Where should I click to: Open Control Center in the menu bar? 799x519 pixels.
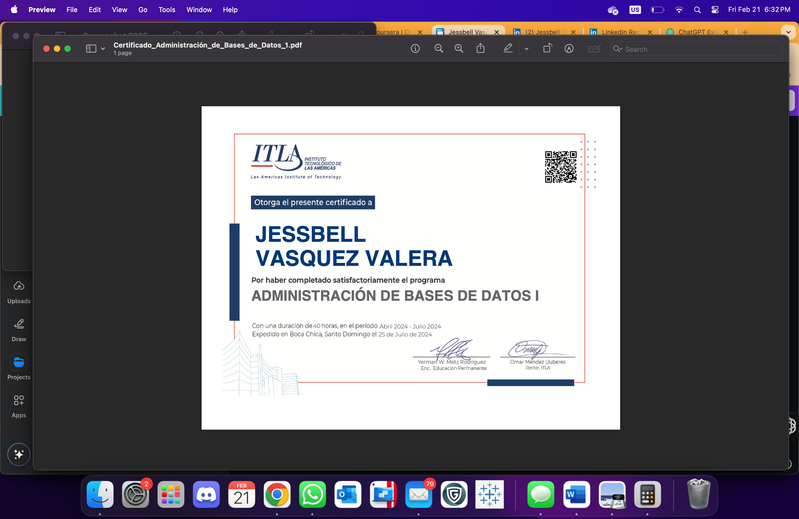coord(715,10)
